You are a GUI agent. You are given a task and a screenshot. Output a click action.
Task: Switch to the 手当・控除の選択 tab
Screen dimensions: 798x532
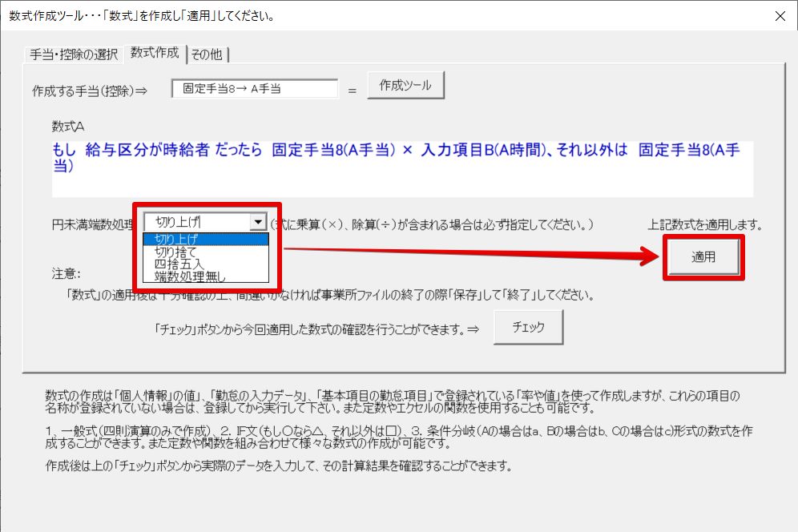coord(74,54)
